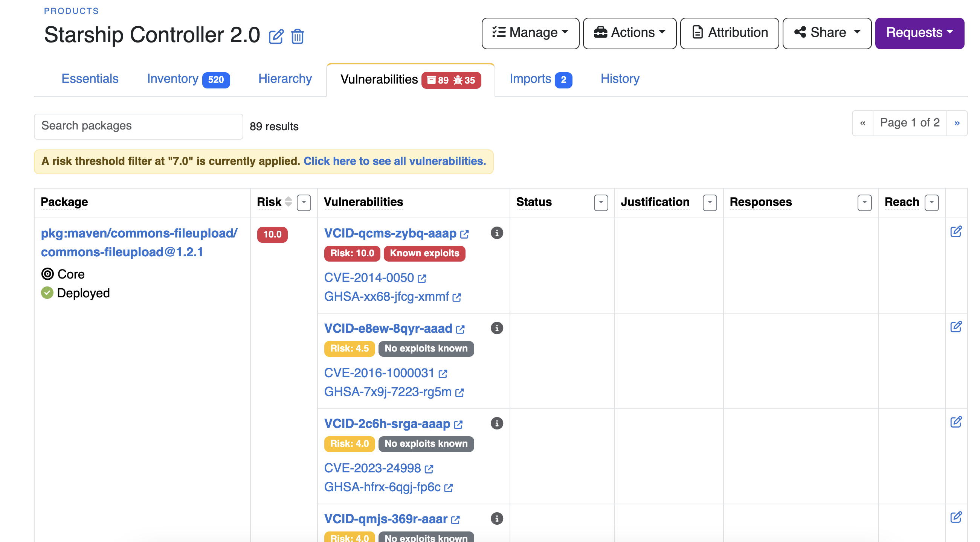The image size is (980, 542).
Task: Edit analysis for VCID-qmjs-369r-aaar row
Action: (x=956, y=517)
